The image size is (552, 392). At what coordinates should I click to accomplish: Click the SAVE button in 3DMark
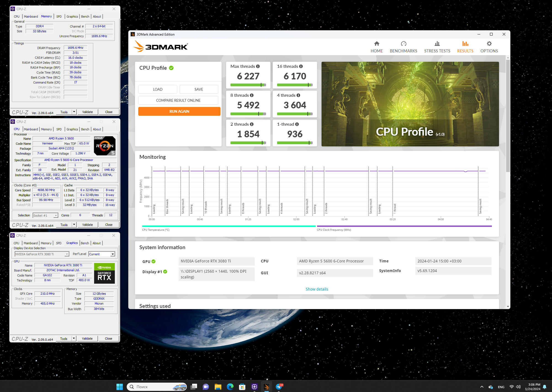[x=199, y=89]
